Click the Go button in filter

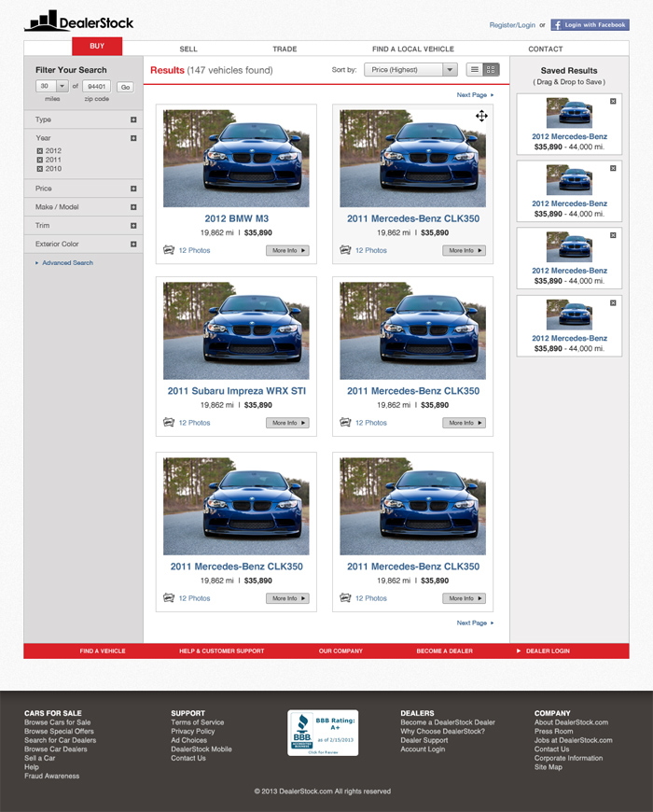tap(125, 87)
